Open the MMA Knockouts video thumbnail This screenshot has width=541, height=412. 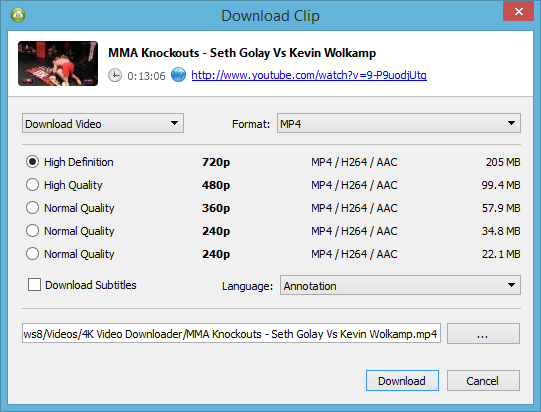(x=58, y=63)
